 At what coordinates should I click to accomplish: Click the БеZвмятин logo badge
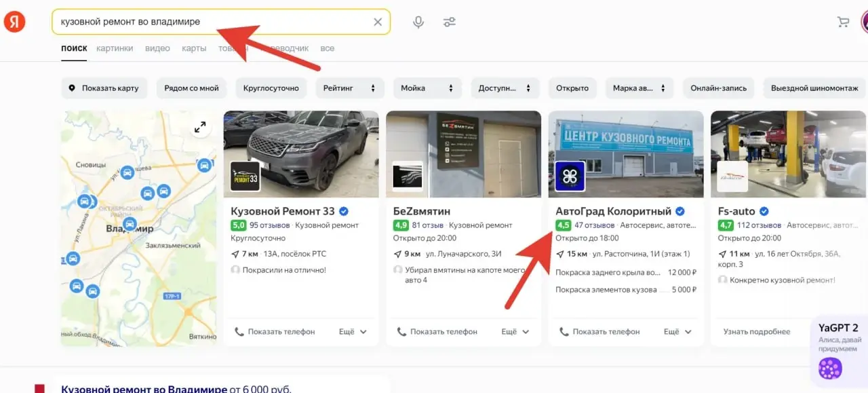tap(408, 176)
